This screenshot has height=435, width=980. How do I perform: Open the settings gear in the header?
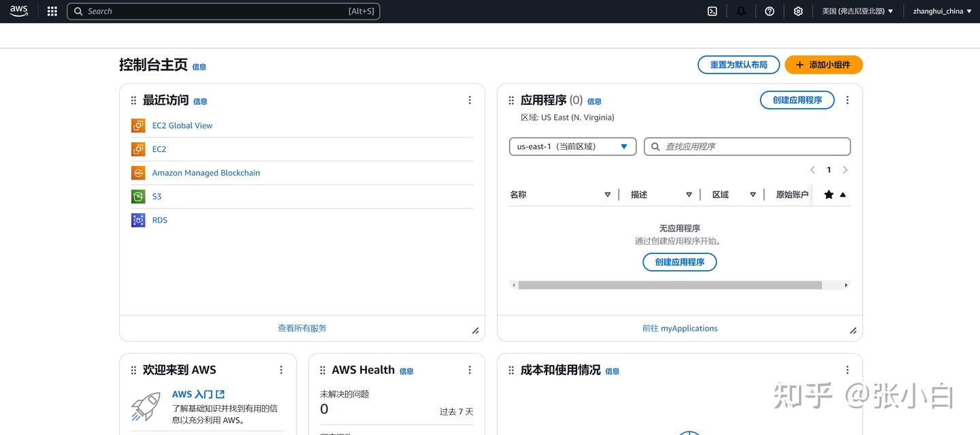point(798,11)
